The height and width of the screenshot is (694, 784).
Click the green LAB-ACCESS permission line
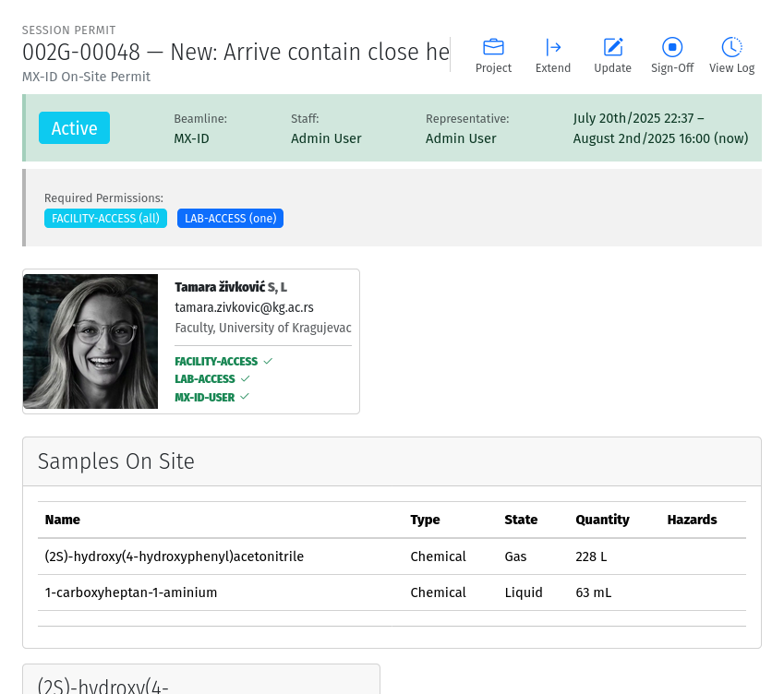(x=212, y=379)
